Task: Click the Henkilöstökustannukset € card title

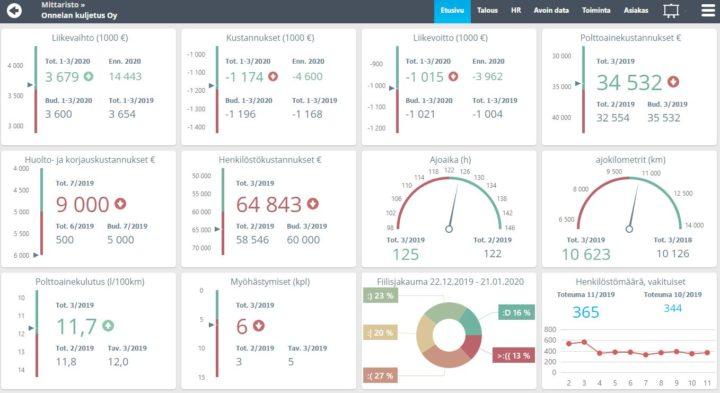Action: pyautogui.click(x=270, y=160)
